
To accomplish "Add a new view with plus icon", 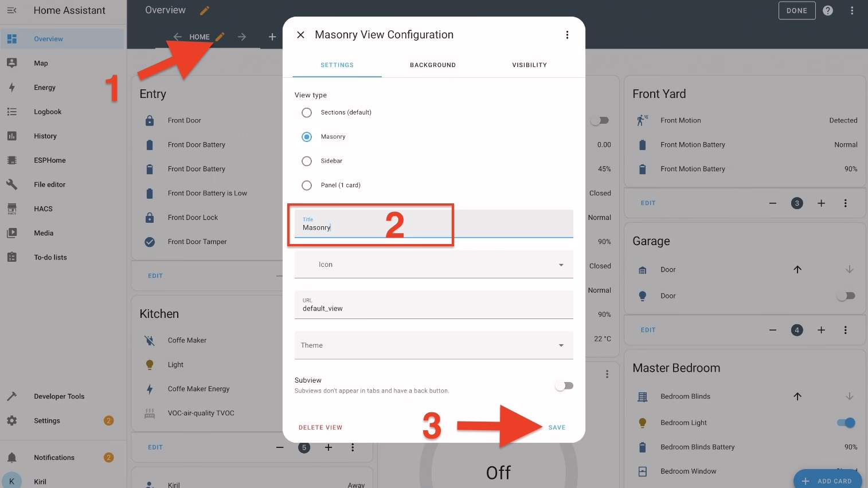I will [x=272, y=37].
